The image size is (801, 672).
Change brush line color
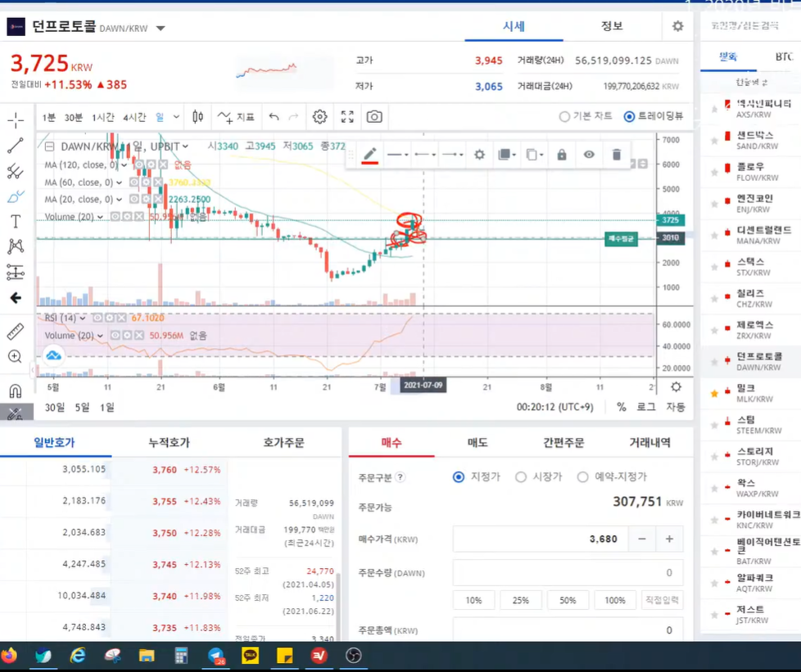pyautogui.click(x=370, y=155)
